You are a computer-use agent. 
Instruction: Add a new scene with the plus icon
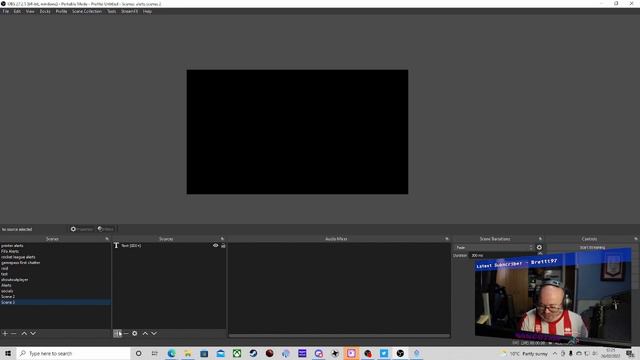point(5,333)
